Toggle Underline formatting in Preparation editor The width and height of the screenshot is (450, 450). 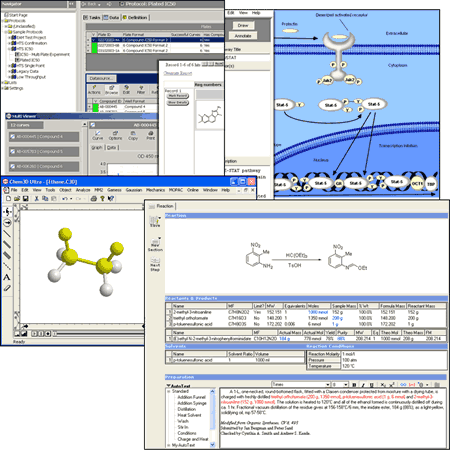(372, 385)
